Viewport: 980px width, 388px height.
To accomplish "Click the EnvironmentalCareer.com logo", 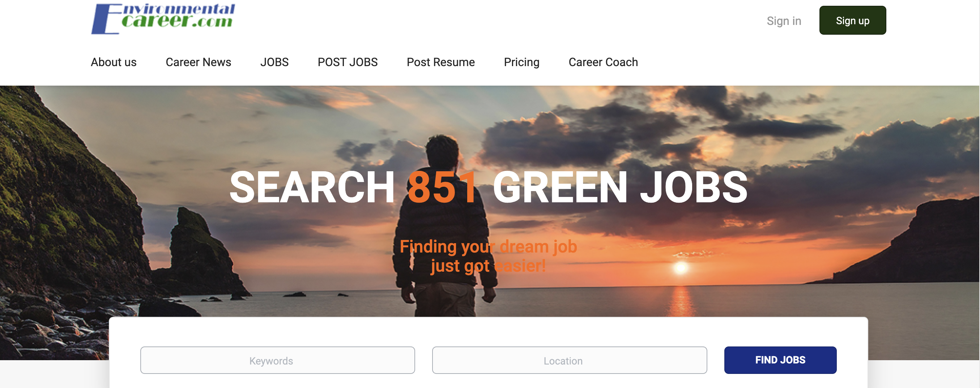I will point(163,19).
